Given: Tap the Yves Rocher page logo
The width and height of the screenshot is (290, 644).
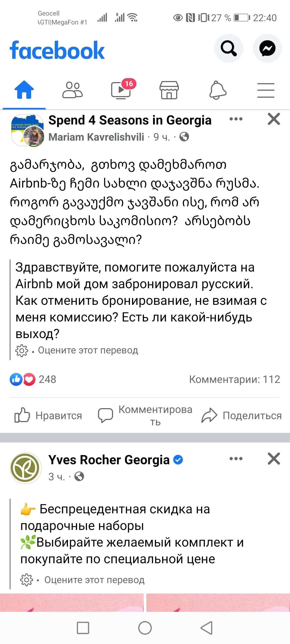Looking at the screenshot, I should (26, 468).
